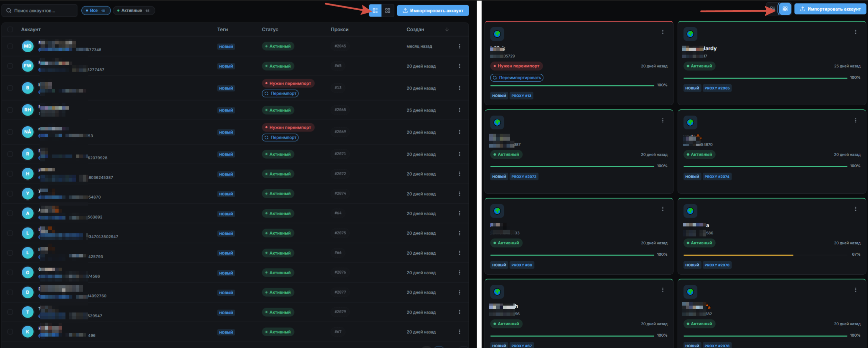Click globe icon on PROXY #2065 card
The width and height of the screenshot is (868, 348).
pyautogui.click(x=690, y=34)
